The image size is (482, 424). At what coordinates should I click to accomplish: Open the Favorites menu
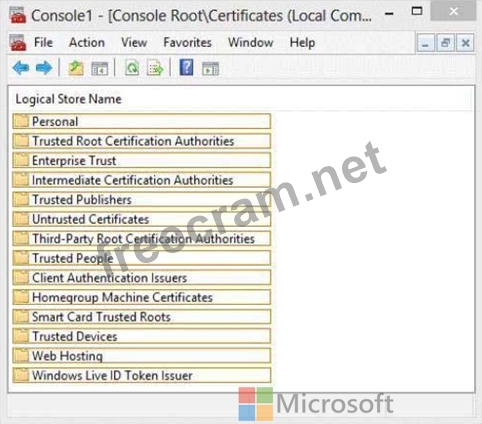(x=187, y=43)
